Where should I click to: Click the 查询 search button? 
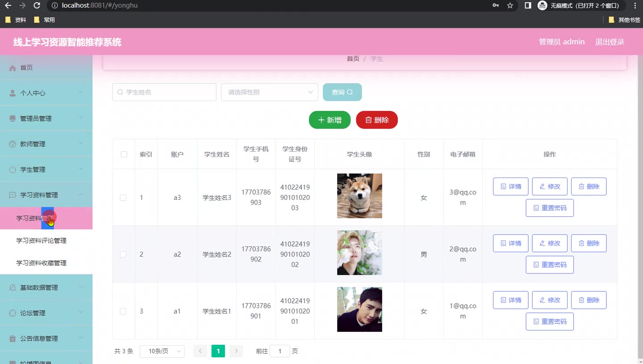tap(342, 92)
